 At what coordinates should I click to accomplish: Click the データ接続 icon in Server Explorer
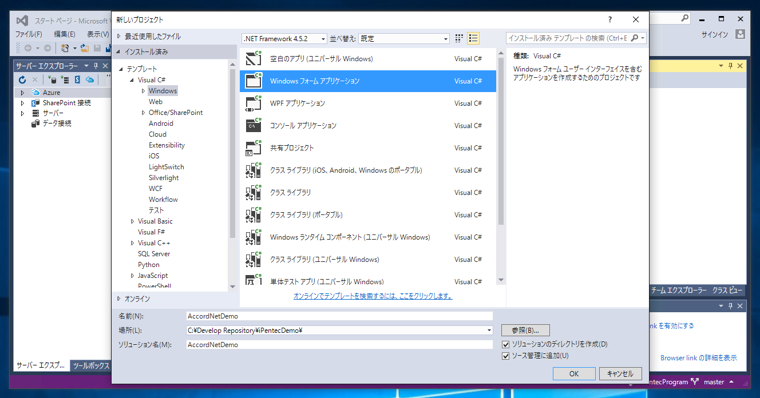click(35, 124)
